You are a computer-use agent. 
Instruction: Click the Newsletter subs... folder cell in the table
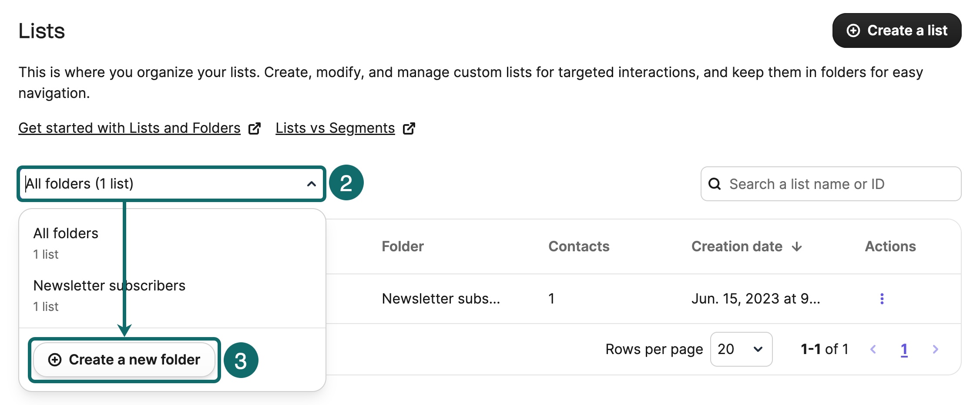coord(441,299)
